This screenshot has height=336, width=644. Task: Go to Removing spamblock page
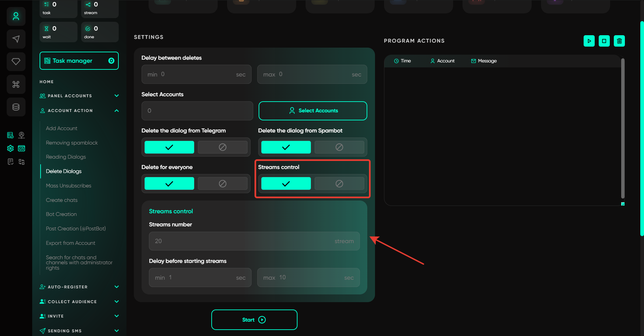pos(72,143)
